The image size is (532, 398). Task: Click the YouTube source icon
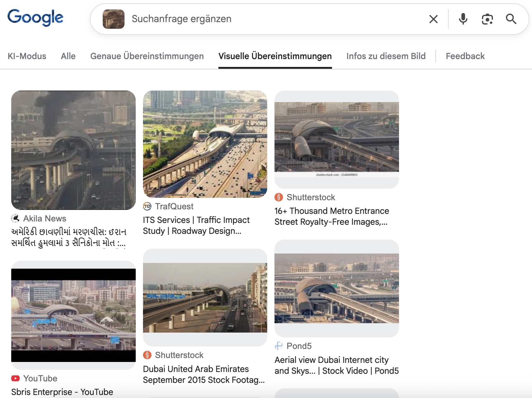pyautogui.click(x=15, y=378)
